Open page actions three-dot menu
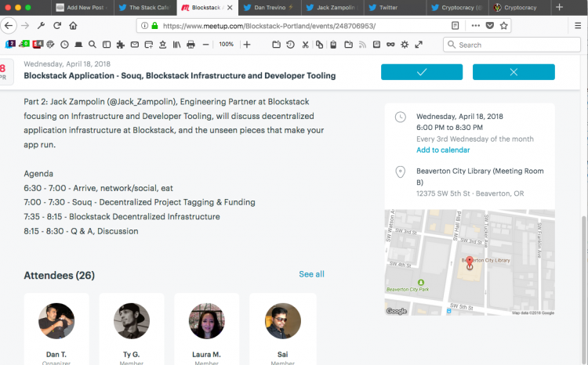 point(476,26)
